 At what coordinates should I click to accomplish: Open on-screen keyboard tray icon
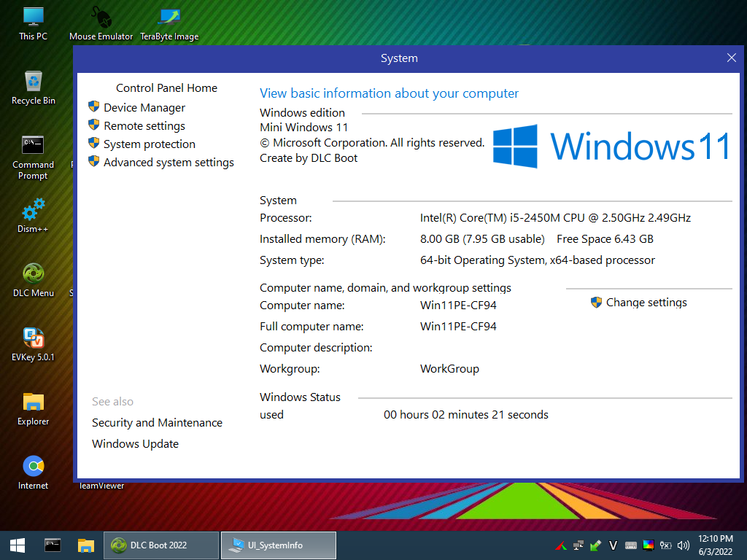[631, 545]
